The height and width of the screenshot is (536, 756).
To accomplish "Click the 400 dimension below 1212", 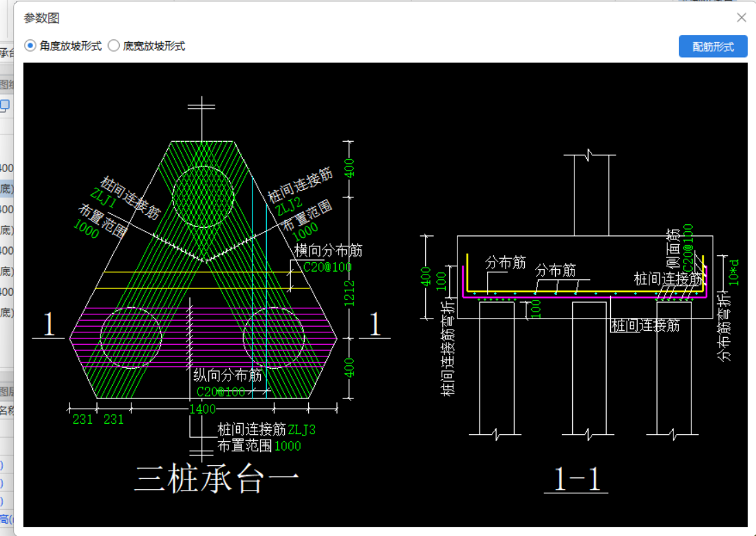I will point(349,367).
